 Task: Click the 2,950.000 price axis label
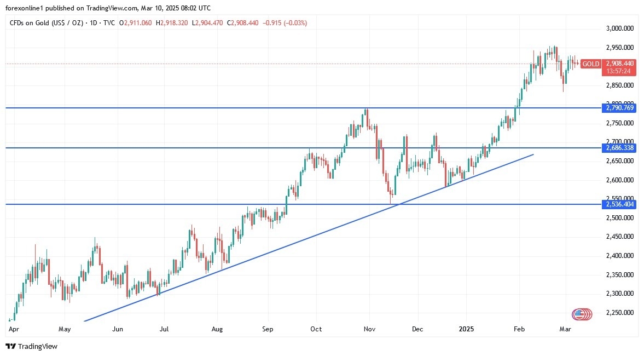[620, 48]
